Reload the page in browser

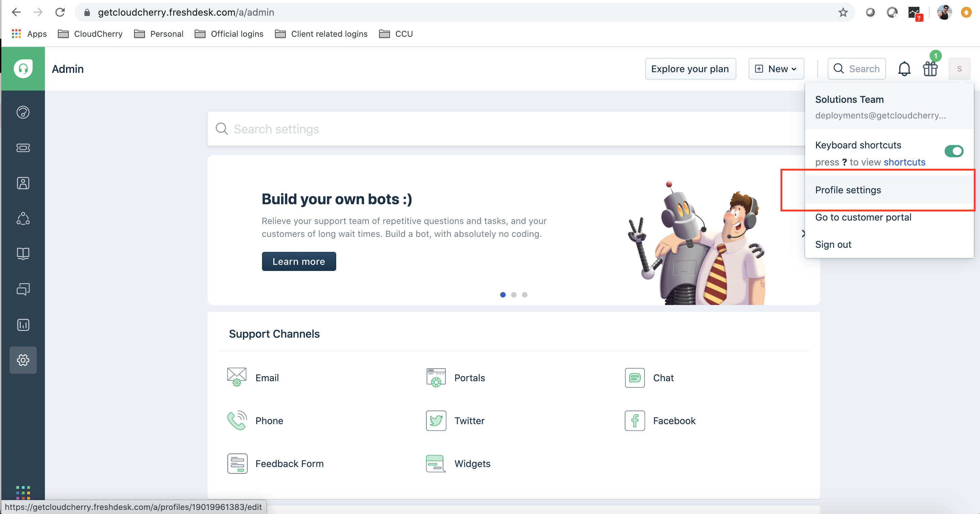60,13
